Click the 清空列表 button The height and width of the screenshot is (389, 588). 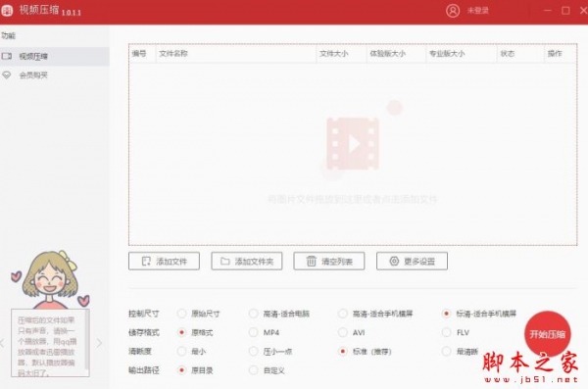329,261
